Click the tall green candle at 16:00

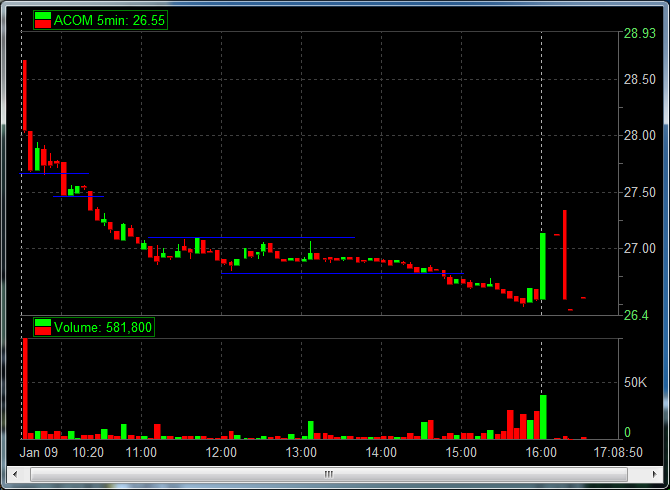[x=543, y=266]
